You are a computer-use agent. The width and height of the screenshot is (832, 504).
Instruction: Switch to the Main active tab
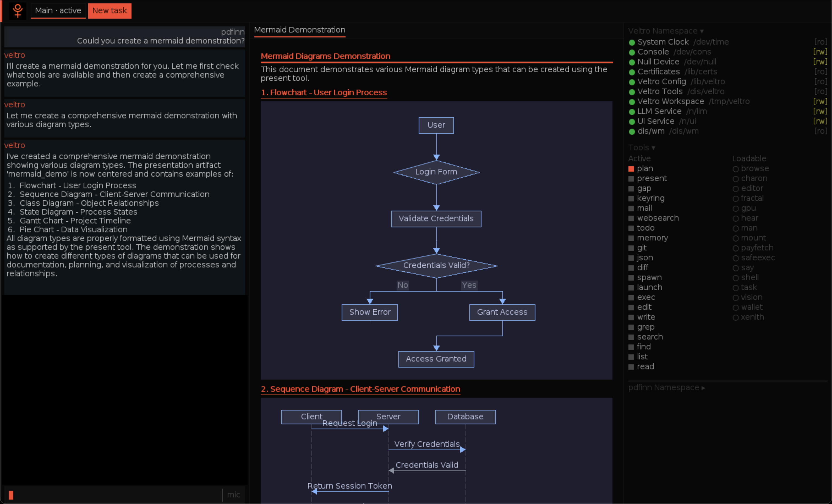(58, 10)
